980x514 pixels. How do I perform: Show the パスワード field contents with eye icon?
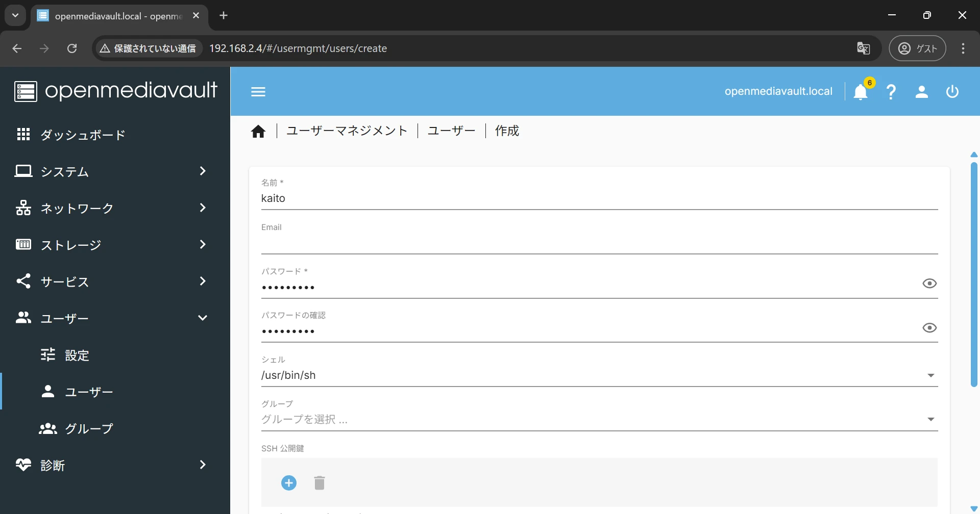[929, 284]
